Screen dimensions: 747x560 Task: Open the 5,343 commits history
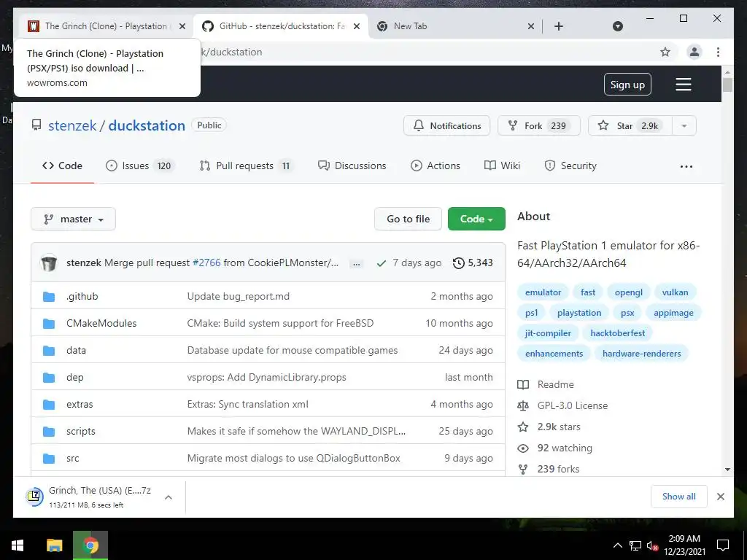coord(473,262)
